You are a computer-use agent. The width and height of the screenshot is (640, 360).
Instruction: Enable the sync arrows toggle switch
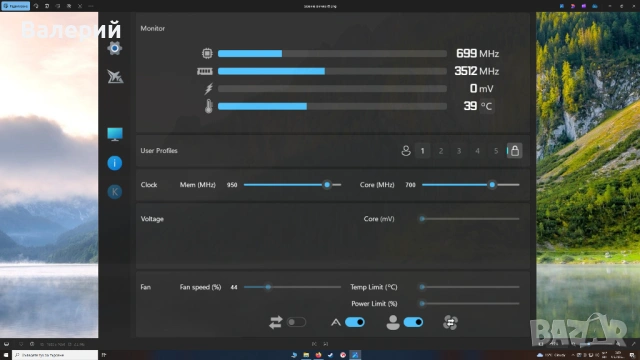coord(296,322)
